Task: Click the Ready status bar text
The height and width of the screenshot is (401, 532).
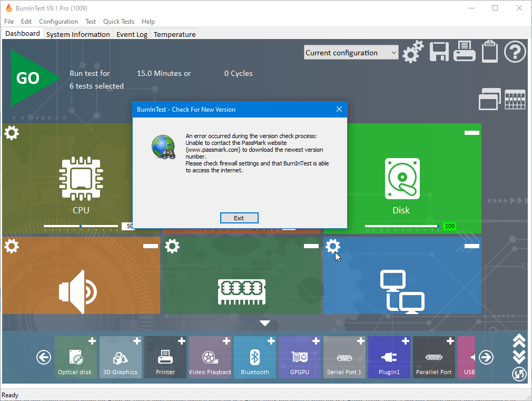Action: click(10, 395)
